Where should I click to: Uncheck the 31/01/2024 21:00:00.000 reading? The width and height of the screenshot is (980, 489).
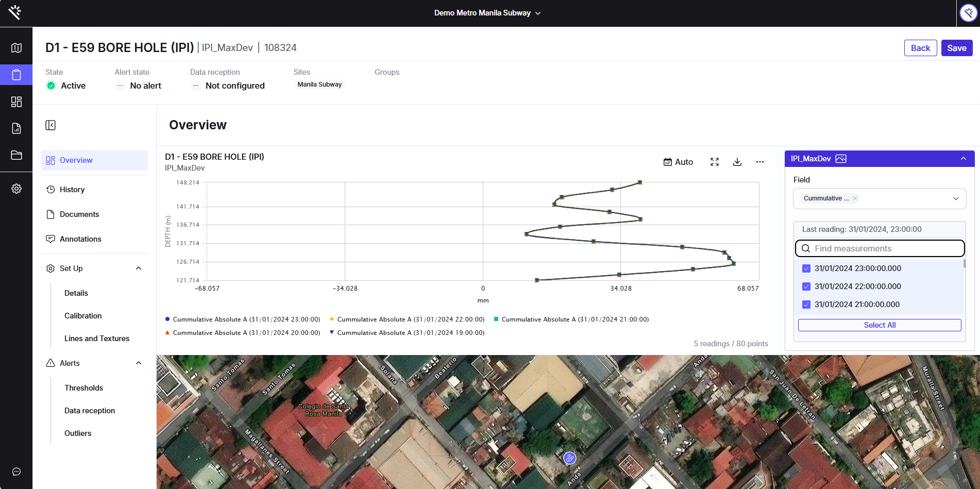pyautogui.click(x=806, y=305)
